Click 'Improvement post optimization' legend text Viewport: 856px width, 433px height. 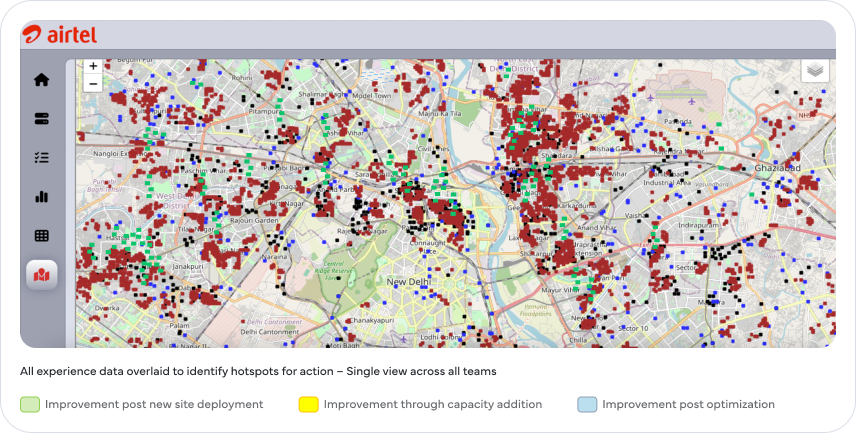click(688, 405)
